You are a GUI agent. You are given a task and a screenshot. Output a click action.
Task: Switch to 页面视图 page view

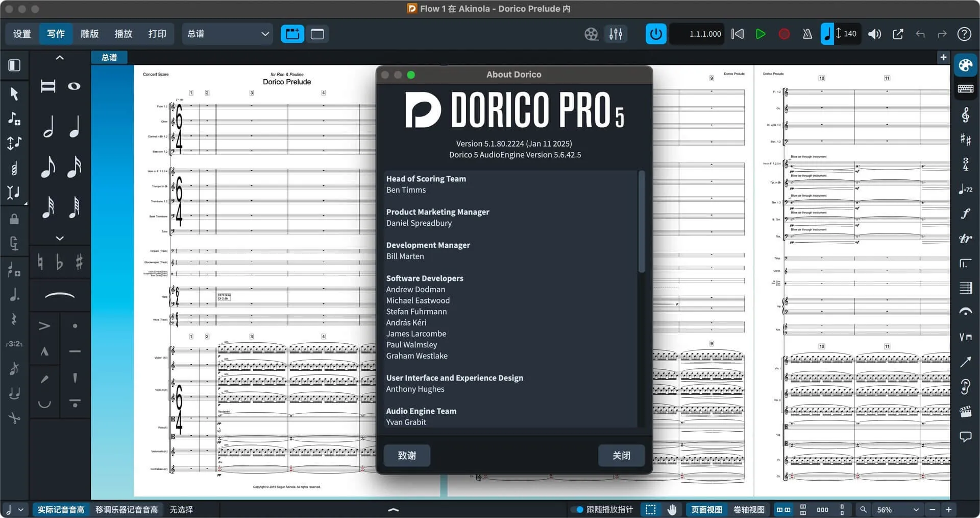[706, 509]
